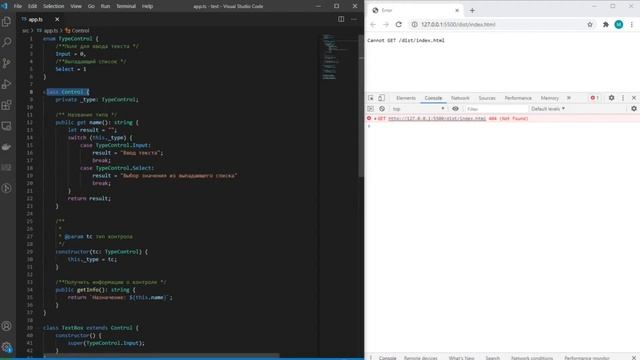This screenshot has height=360, width=640.
Task: Open the Terminal menu
Action: tap(126, 6)
